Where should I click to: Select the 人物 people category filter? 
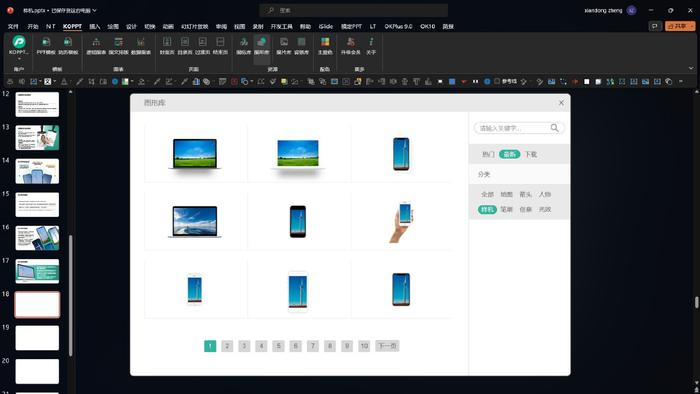[x=545, y=194]
